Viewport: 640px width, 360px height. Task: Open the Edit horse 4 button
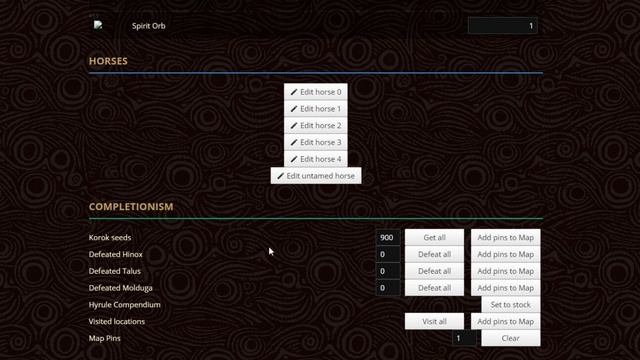[x=316, y=159]
